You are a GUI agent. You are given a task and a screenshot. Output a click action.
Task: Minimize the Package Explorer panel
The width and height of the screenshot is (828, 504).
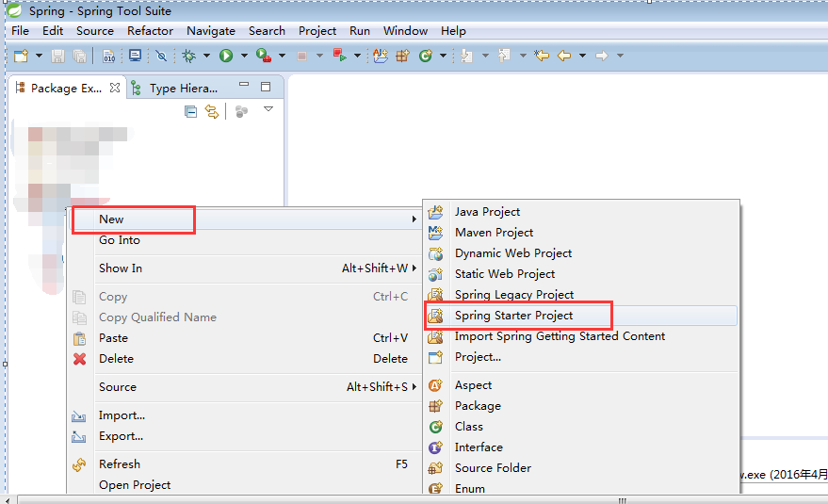tap(243, 84)
